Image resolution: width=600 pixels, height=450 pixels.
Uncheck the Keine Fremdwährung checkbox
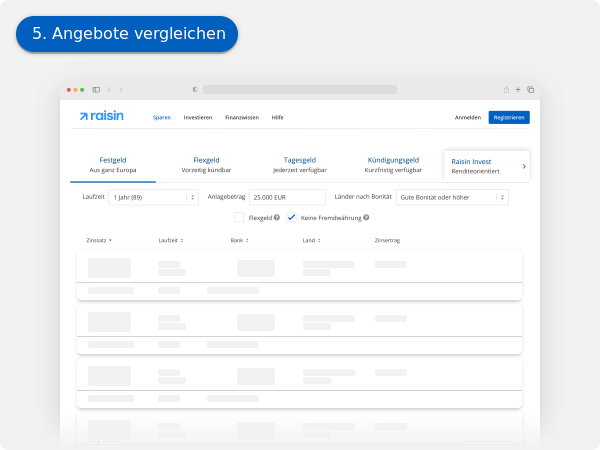tap(292, 217)
